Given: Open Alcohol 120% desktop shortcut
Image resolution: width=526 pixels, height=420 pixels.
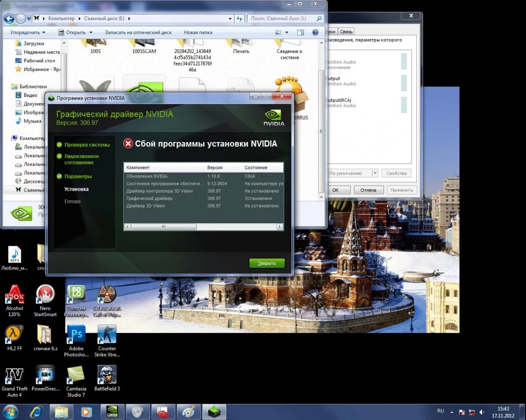Looking at the screenshot, I should pos(14,301).
